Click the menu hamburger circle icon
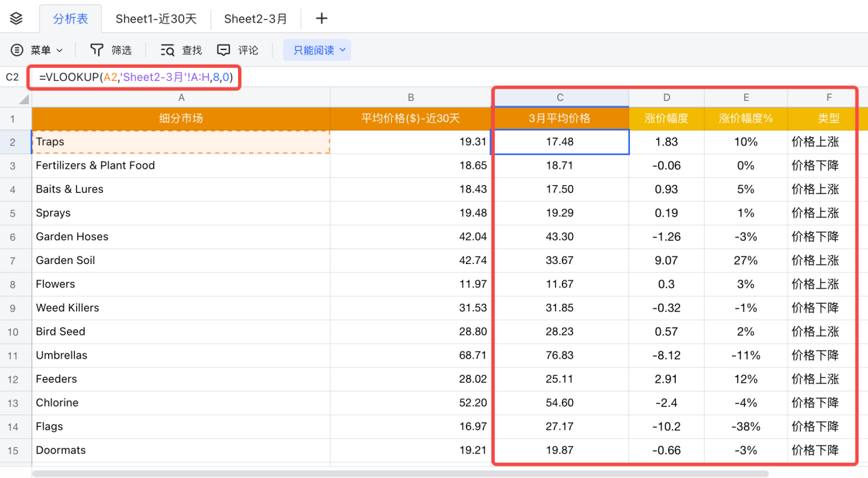868x478 pixels. [x=17, y=50]
